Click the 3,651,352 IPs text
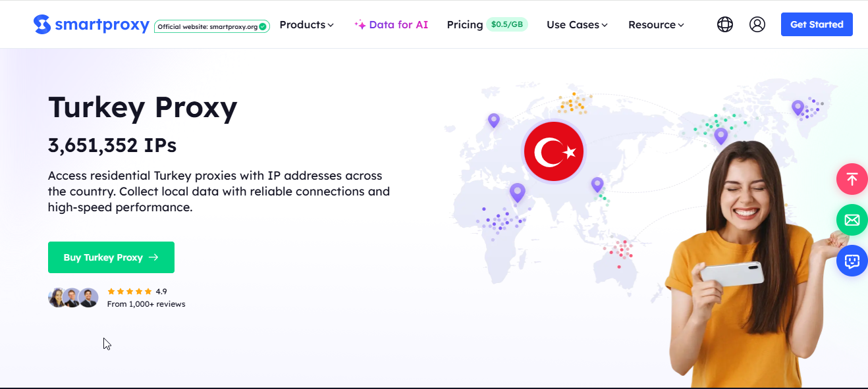The width and height of the screenshot is (868, 389). (x=112, y=145)
